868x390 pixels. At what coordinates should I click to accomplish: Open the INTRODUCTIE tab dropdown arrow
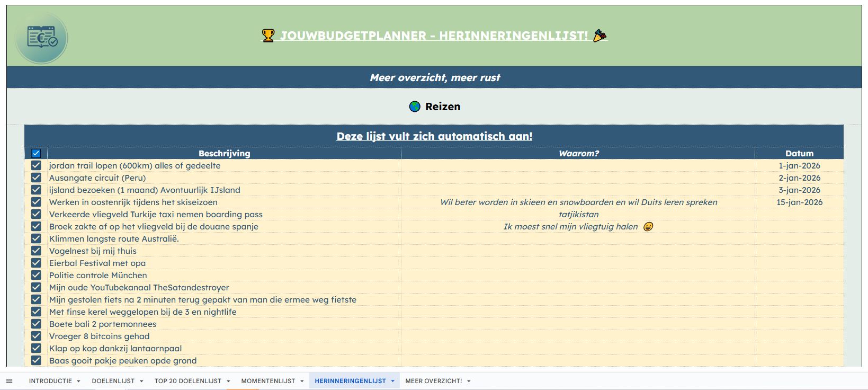tap(78, 381)
